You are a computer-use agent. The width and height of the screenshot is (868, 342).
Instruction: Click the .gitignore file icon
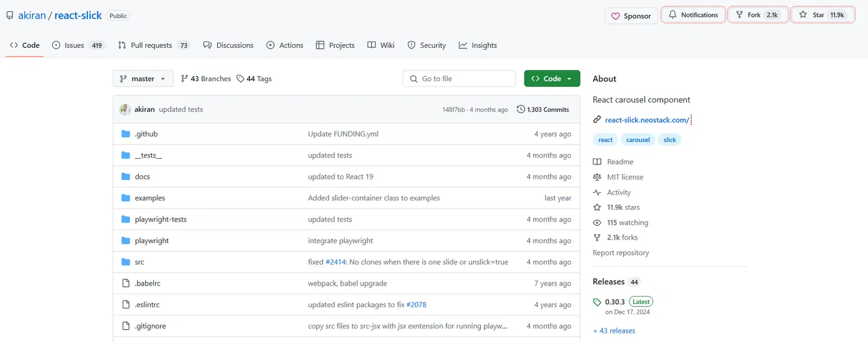[x=126, y=326]
